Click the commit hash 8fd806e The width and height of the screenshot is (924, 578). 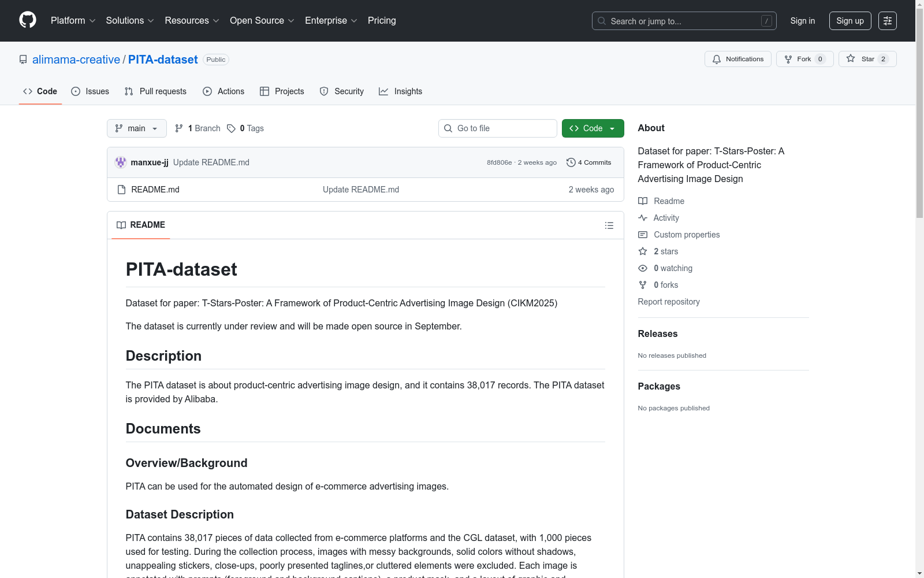(x=500, y=162)
